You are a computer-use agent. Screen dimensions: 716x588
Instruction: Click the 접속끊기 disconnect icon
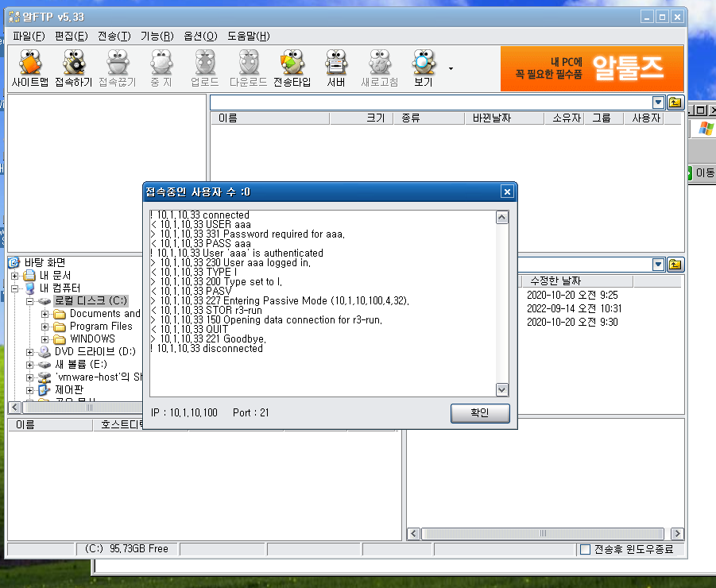118,68
